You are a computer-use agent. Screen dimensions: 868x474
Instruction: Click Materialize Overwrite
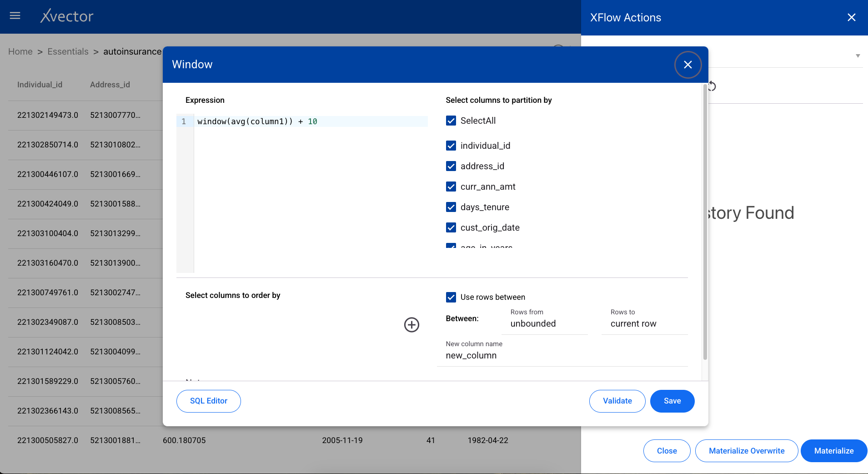[746, 451]
